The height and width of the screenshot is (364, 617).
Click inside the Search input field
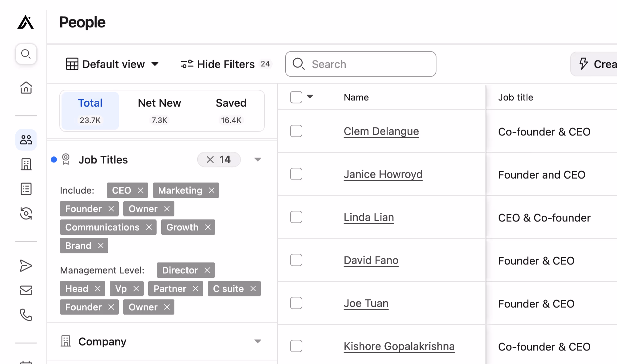360,64
